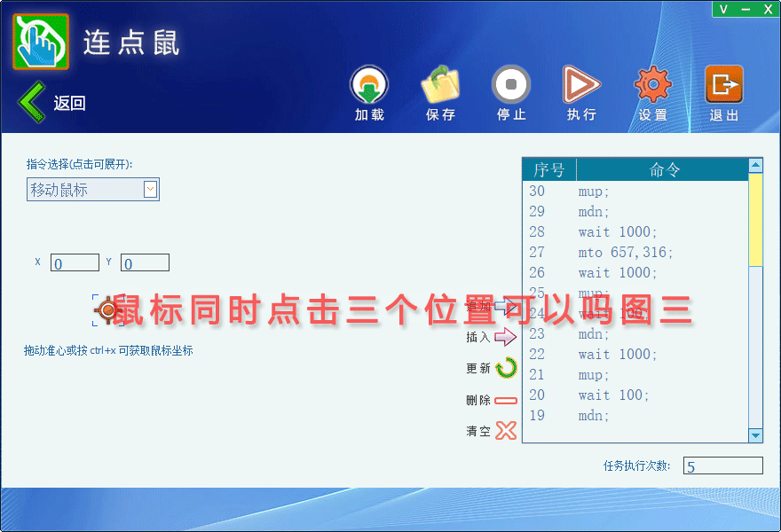
Task: Click the 命令 column header
Action: tap(663, 169)
